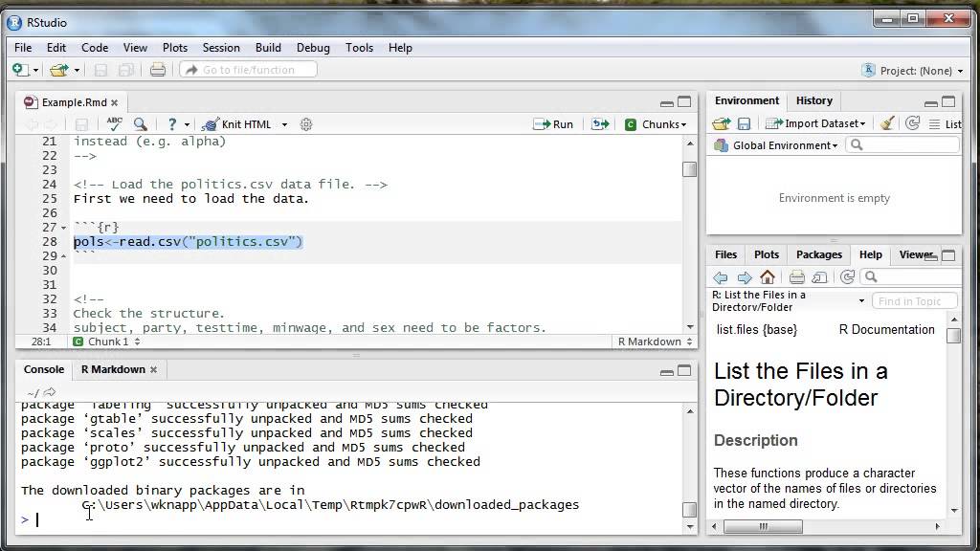Open the Import Dataset dropdown

click(x=815, y=123)
